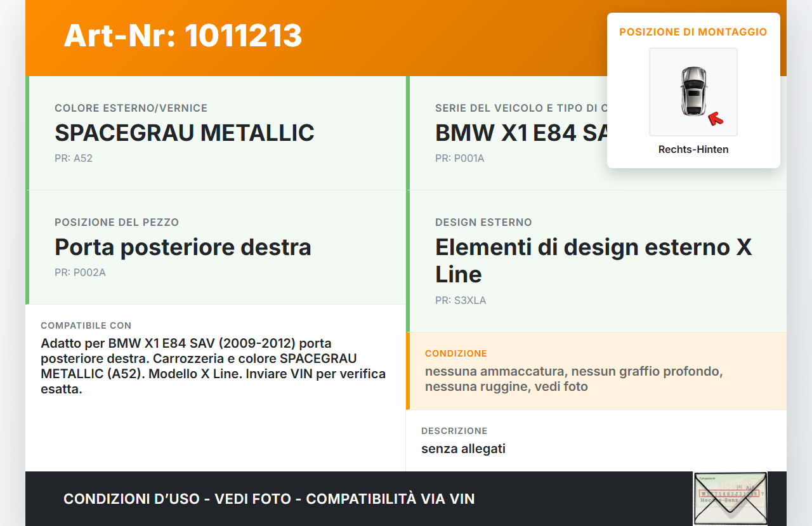Click the COMPATIBILE CON section heading

pyautogui.click(x=86, y=325)
